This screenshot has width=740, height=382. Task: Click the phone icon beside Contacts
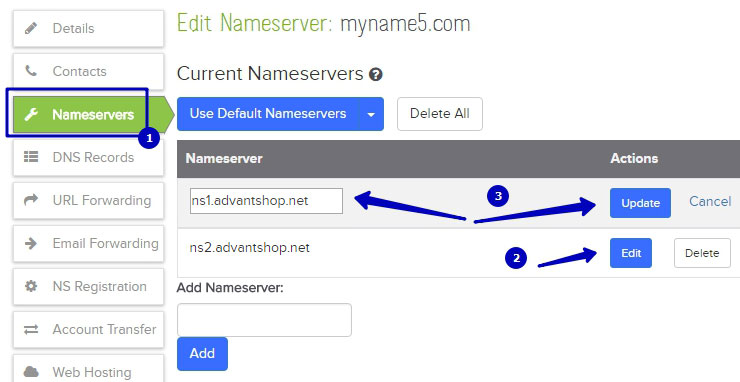click(31, 71)
